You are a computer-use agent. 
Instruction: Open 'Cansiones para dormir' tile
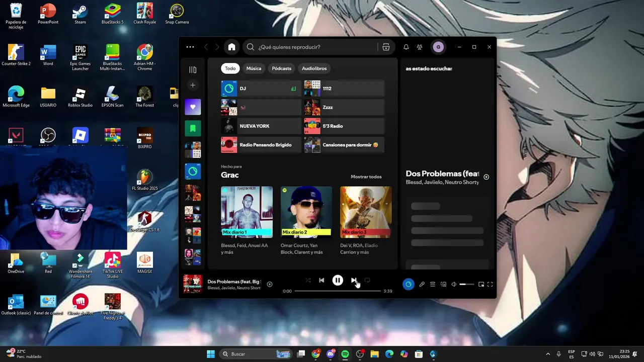[344, 145]
